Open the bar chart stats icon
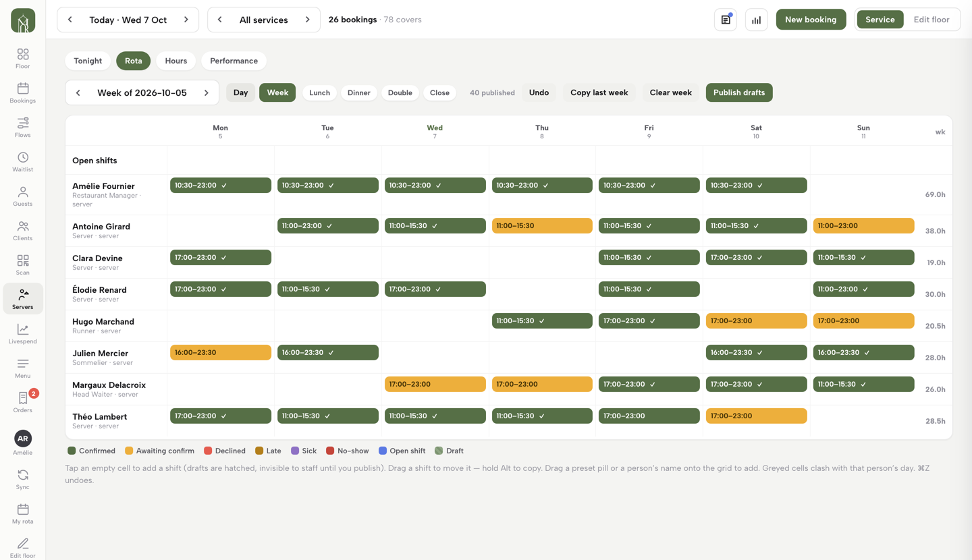This screenshot has width=972, height=560. click(757, 20)
